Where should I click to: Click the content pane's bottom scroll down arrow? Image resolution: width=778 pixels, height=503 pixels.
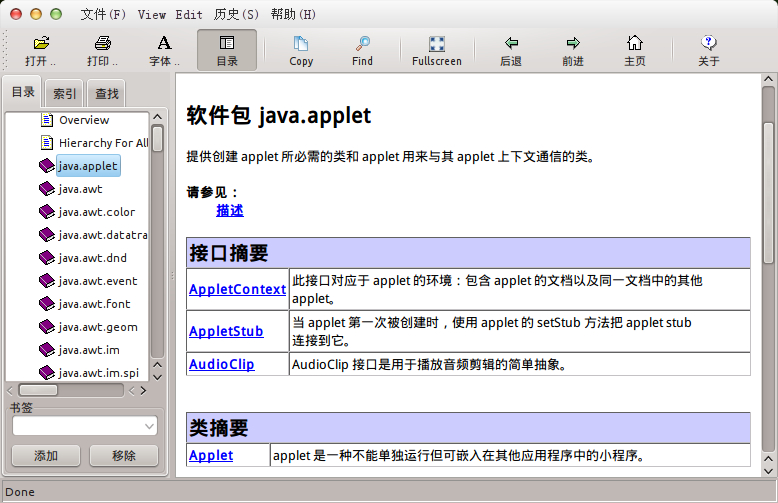(768, 471)
